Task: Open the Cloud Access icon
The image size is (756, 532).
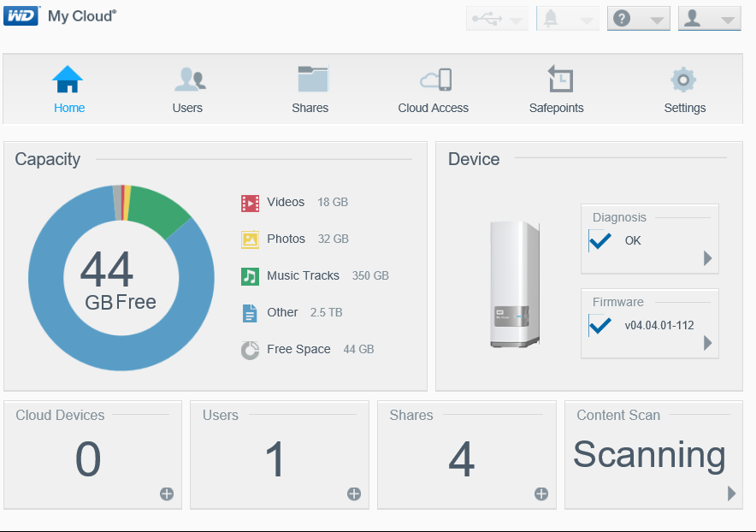Action: tap(435, 79)
